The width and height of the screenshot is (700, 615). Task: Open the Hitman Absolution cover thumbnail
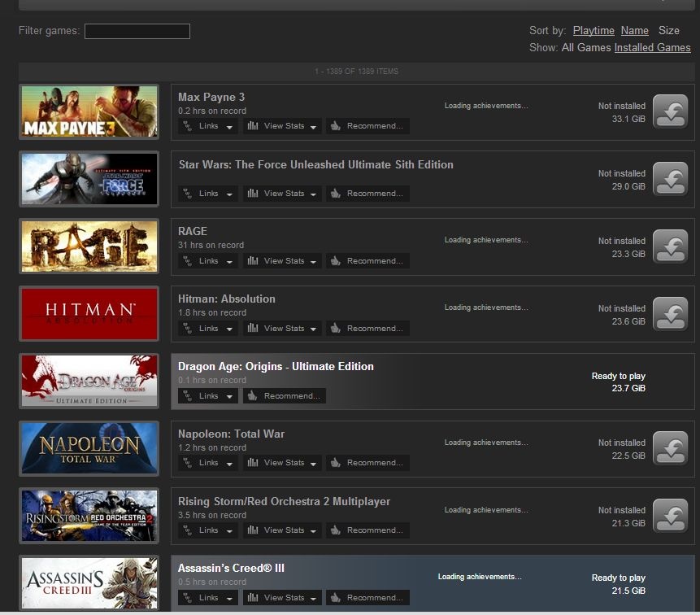tap(89, 314)
